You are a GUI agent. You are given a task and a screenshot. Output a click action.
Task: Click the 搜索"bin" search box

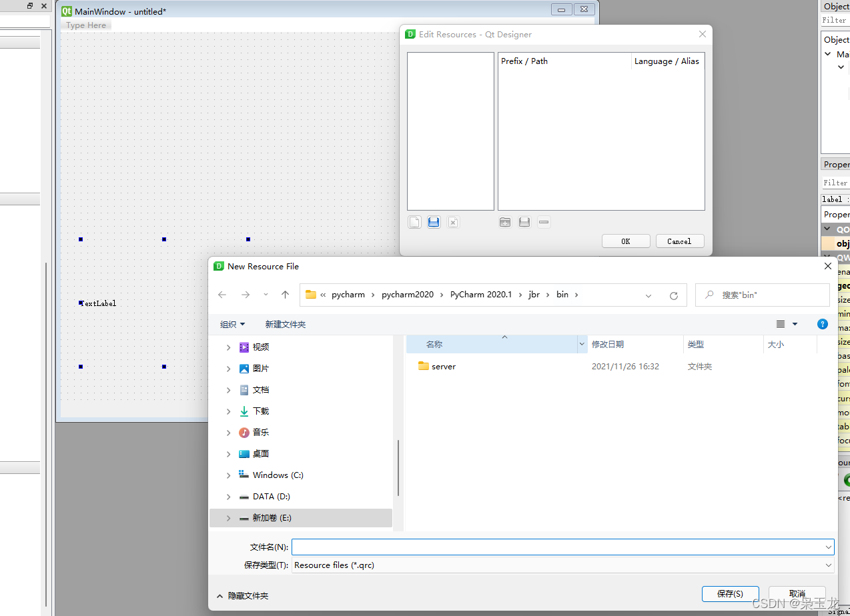pyautogui.click(x=763, y=295)
